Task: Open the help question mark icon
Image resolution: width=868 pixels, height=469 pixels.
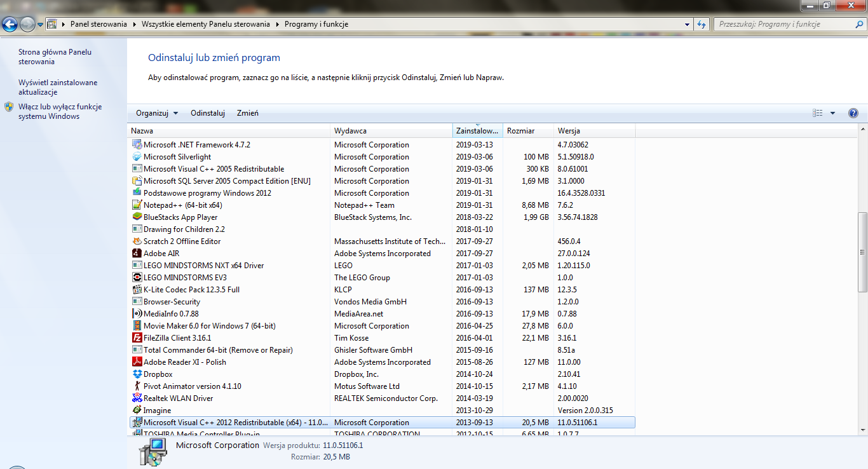Action: [x=853, y=113]
